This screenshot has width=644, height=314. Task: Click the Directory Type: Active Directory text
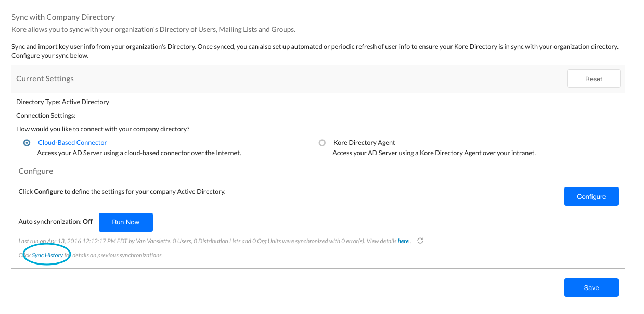[62, 102]
